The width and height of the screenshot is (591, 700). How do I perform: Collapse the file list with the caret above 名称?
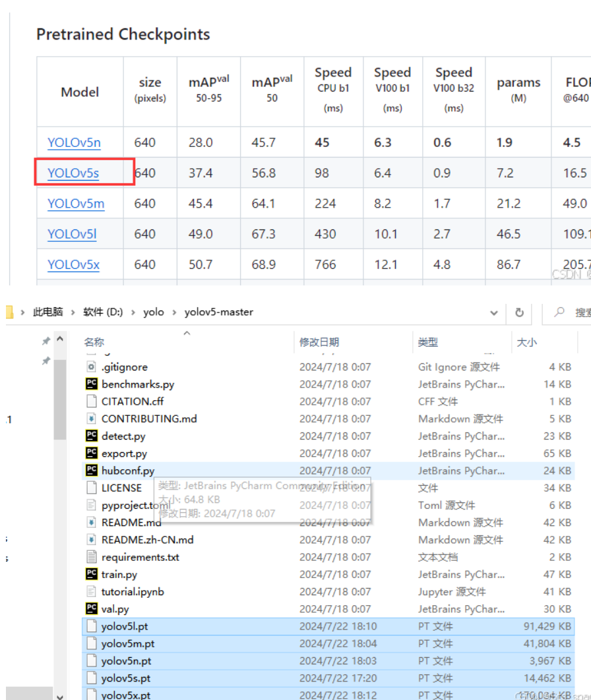[x=185, y=334]
